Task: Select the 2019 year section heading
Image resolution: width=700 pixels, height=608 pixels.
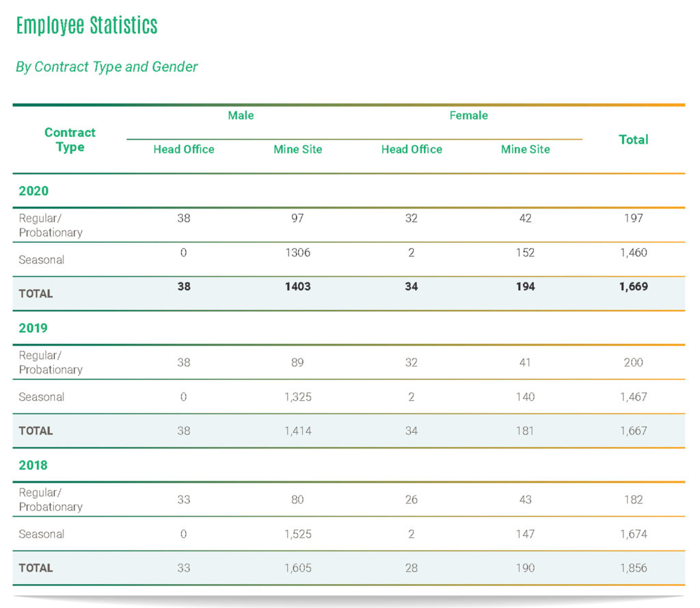Action: point(33,328)
